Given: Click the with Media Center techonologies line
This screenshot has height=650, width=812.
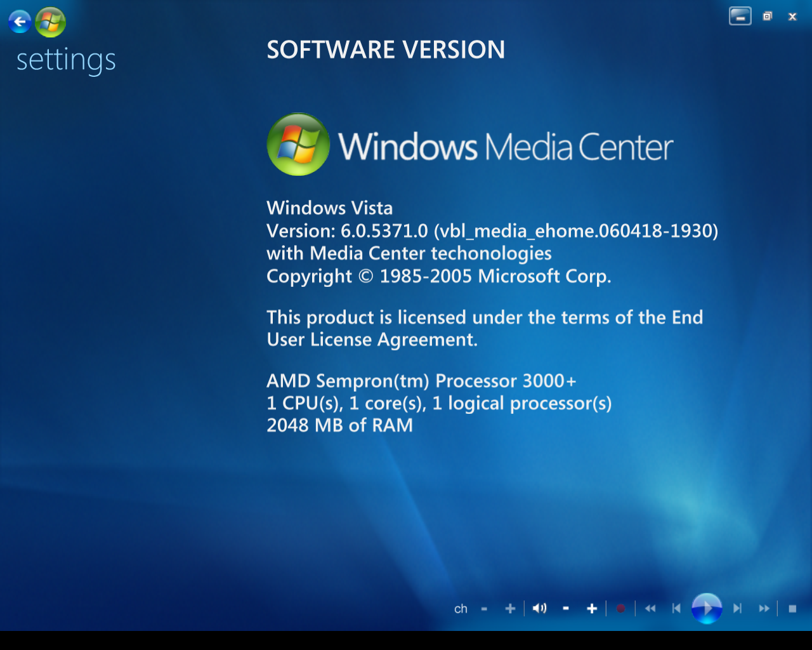Looking at the screenshot, I should [x=409, y=253].
